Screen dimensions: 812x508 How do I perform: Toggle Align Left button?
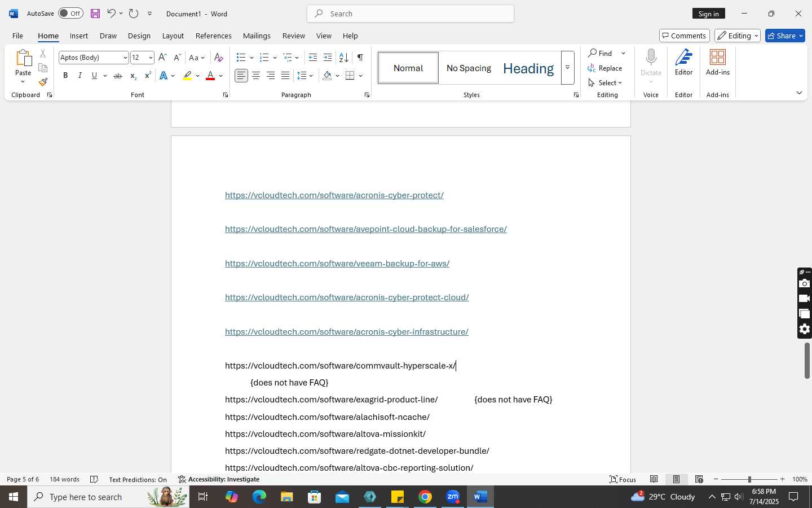241,76
